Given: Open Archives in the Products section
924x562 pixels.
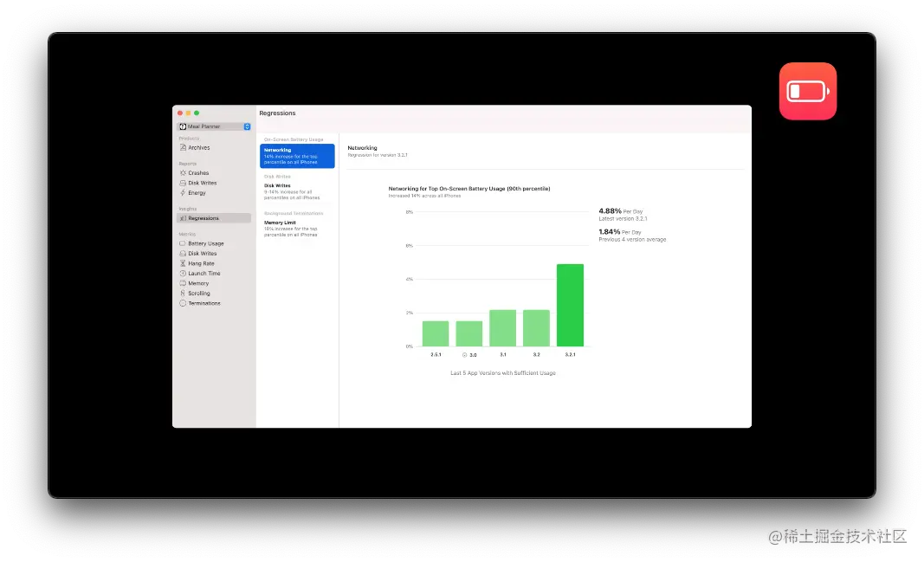Looking at the screenshot, I should (x=195, y=148).
